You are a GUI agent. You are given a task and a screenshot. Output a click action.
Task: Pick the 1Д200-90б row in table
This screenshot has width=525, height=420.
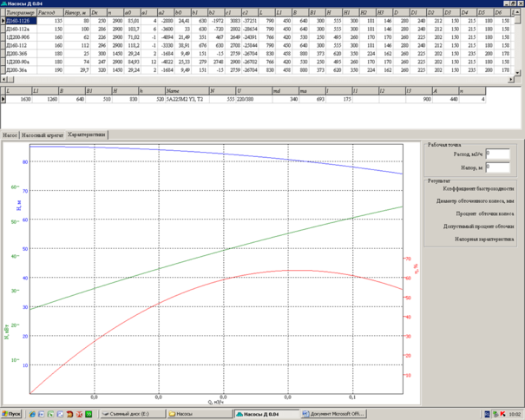pos(19,38)
